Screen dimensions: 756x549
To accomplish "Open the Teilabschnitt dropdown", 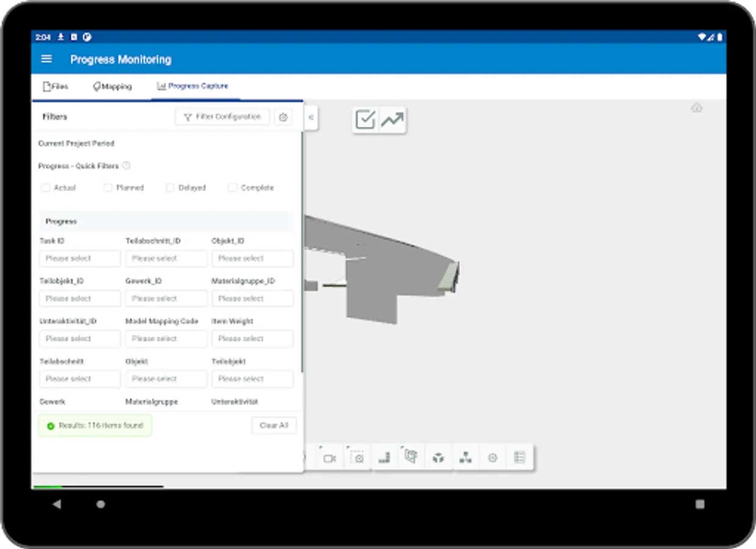I will [x=80, y=379].
